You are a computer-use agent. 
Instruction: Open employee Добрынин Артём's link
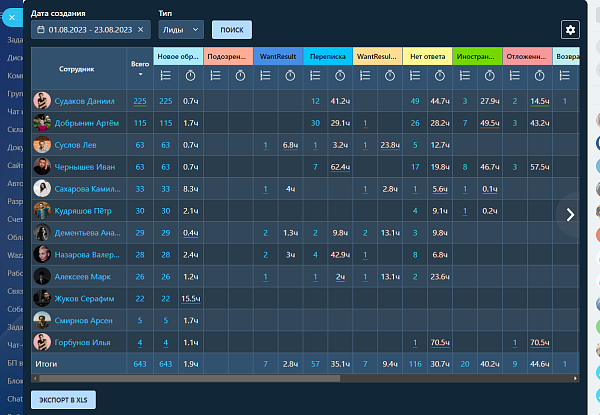coord(87,122)
